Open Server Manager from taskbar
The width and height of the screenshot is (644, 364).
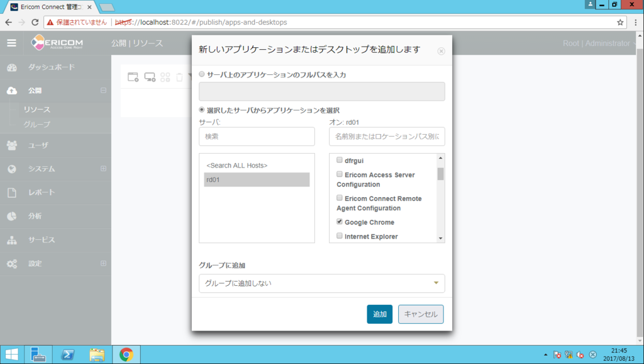[38, 355]
